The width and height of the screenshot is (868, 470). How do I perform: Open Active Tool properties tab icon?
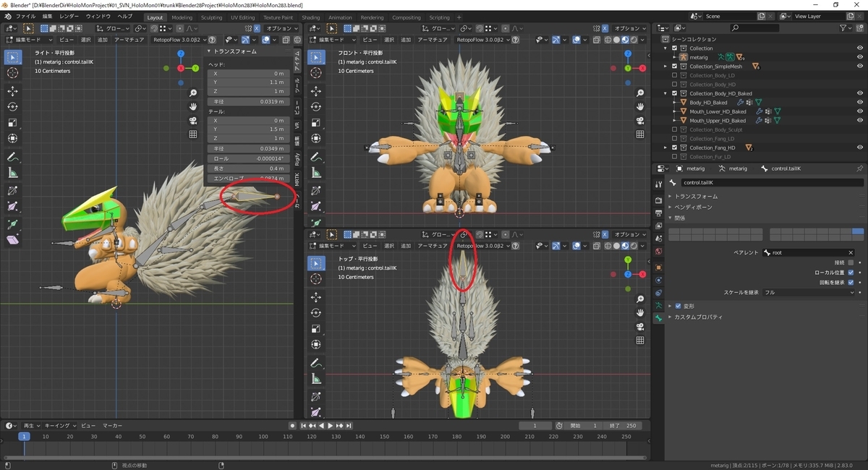pos(658,184)
